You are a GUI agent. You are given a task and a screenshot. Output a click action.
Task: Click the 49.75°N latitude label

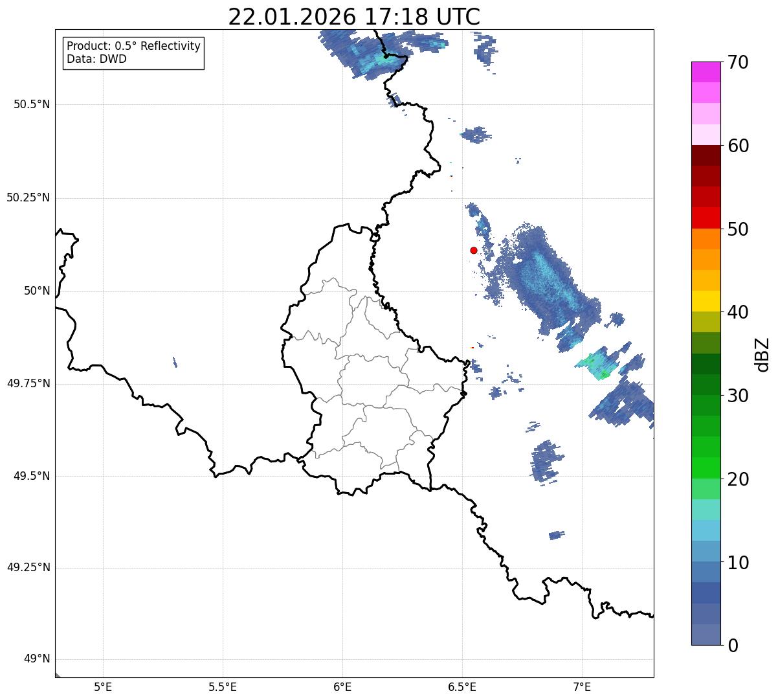28,383
